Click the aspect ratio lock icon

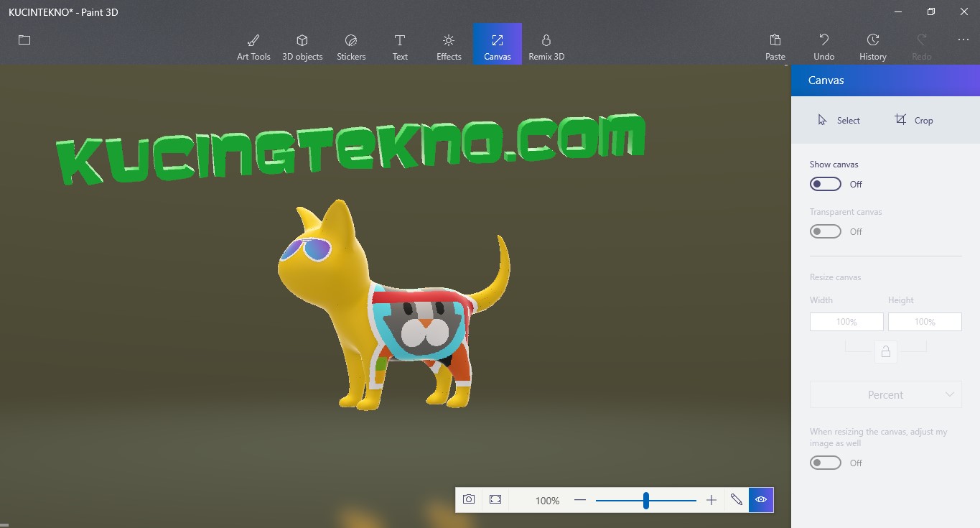point(885,351)
